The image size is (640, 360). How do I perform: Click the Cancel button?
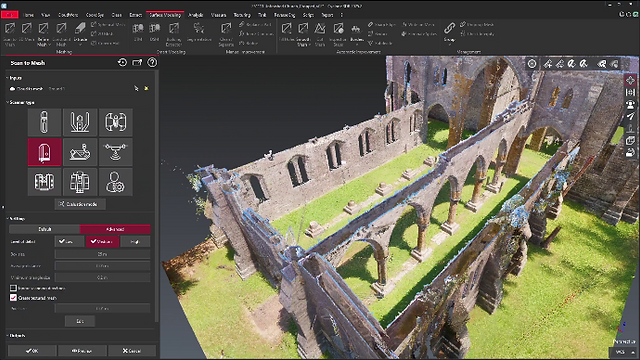point(132,351)
